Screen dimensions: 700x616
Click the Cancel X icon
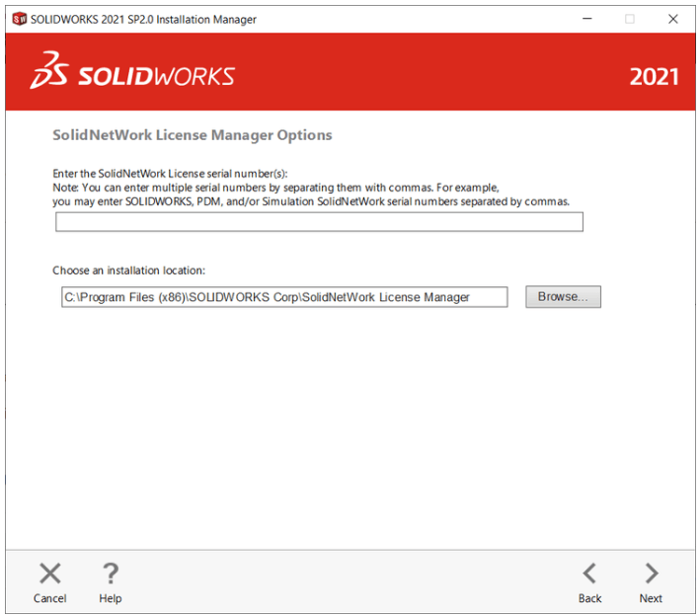click(50, 574)
